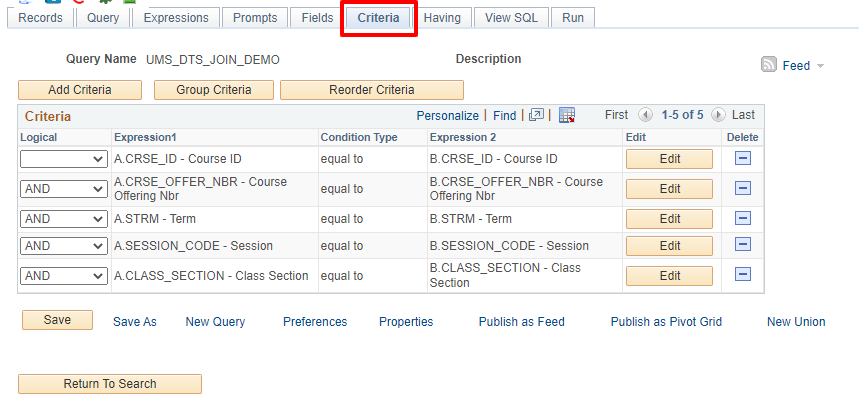Switch to the Records tab

(x=40, y=18)
